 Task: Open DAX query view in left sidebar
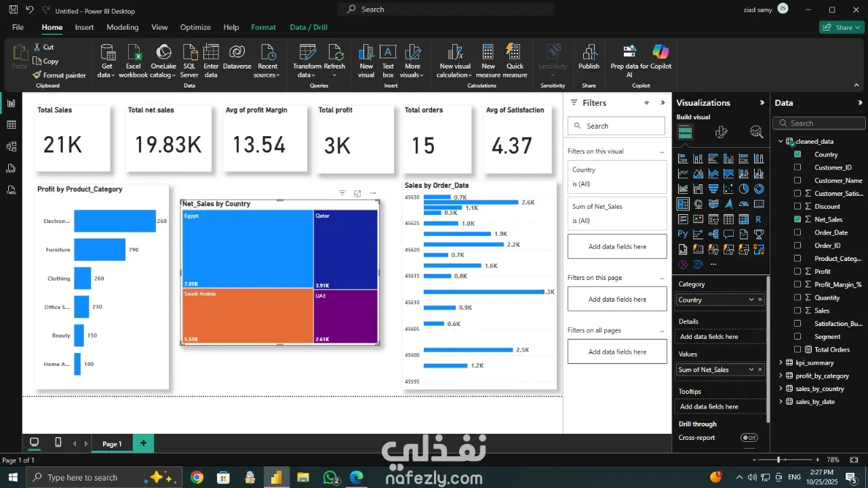click(x=11, y=168)
